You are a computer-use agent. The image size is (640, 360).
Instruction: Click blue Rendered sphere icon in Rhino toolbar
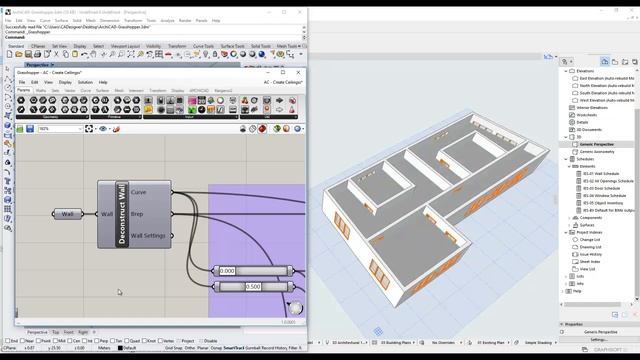click(x=262, y=54)
